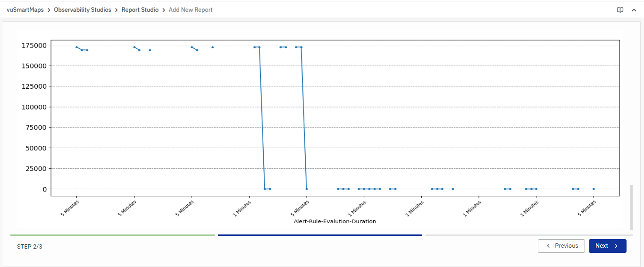Go to vuSmartMaps breadcrumb
The image size is (644, 267).
click(25, 10)
